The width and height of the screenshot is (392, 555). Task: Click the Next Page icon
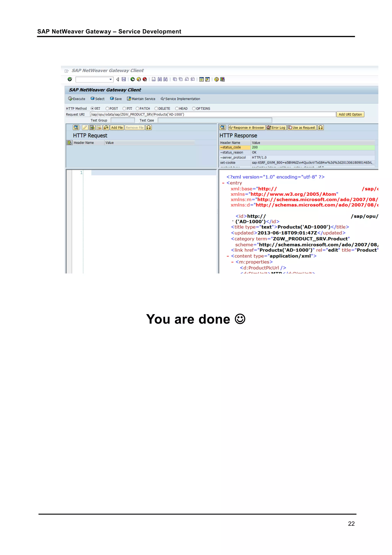[x=186, y=79]
